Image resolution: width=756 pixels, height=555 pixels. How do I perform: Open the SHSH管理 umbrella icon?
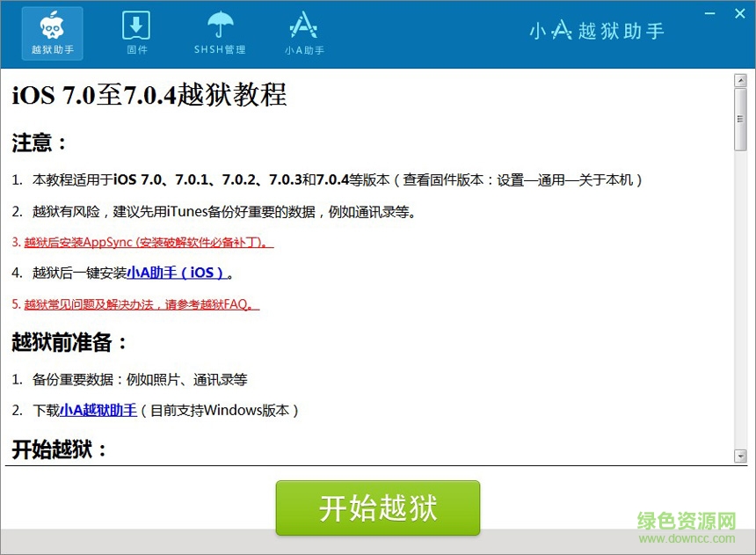pyautogui.click(x=219, y=33)
